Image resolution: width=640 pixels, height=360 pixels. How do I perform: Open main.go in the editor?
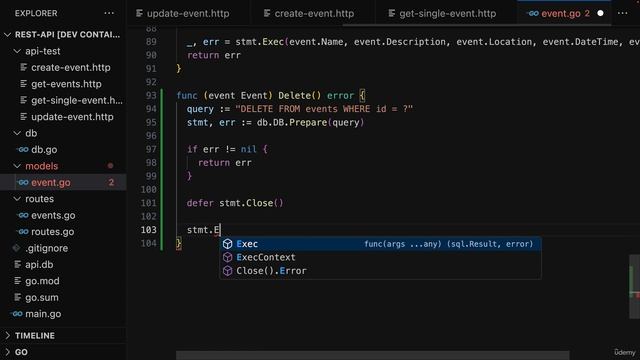pos(63,314)
